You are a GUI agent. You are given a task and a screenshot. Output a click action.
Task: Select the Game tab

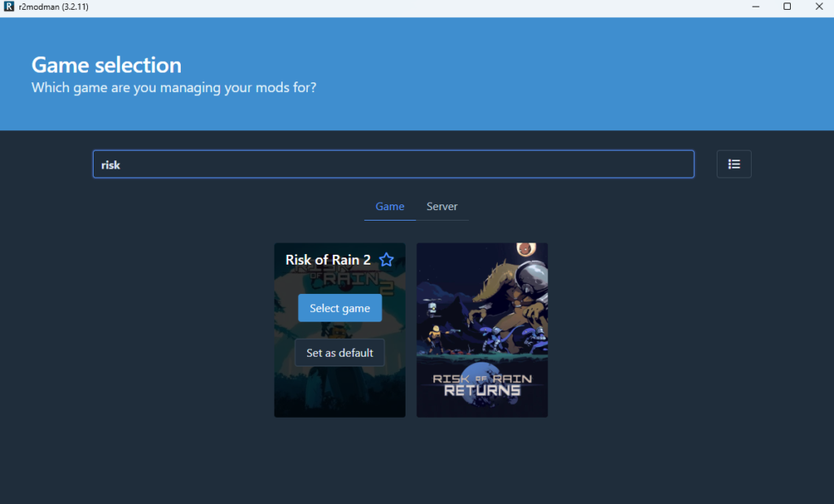click(x=389, y=207)
